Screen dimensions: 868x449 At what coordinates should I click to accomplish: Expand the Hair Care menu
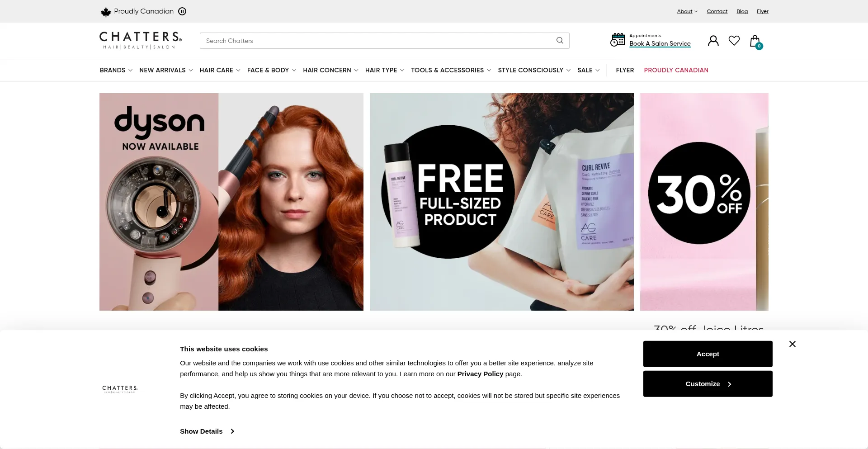pyautogui.click(x=220, y=70)
